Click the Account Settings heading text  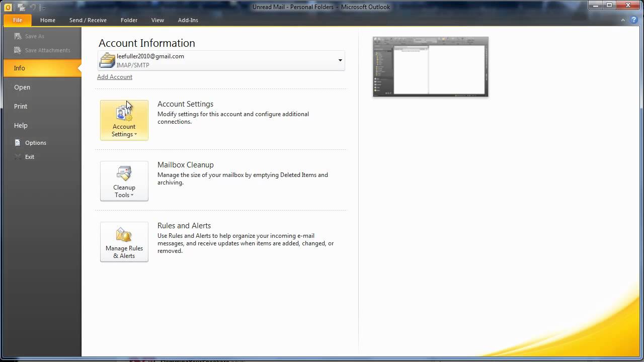coord(185,104)
